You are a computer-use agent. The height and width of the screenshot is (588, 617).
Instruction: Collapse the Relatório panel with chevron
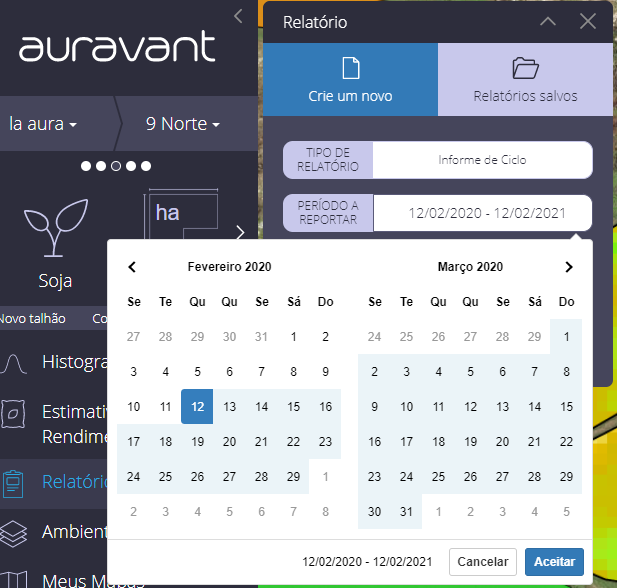[x=547, y=21]
